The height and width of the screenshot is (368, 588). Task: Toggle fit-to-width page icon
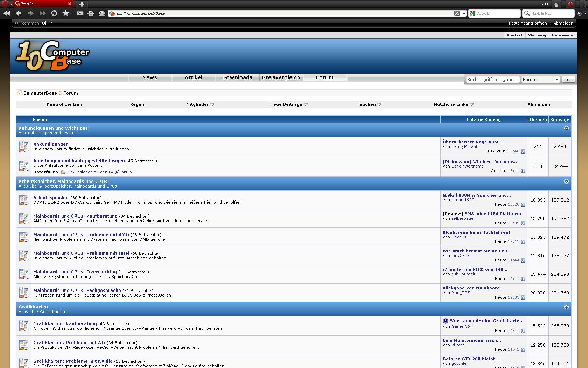91,13
